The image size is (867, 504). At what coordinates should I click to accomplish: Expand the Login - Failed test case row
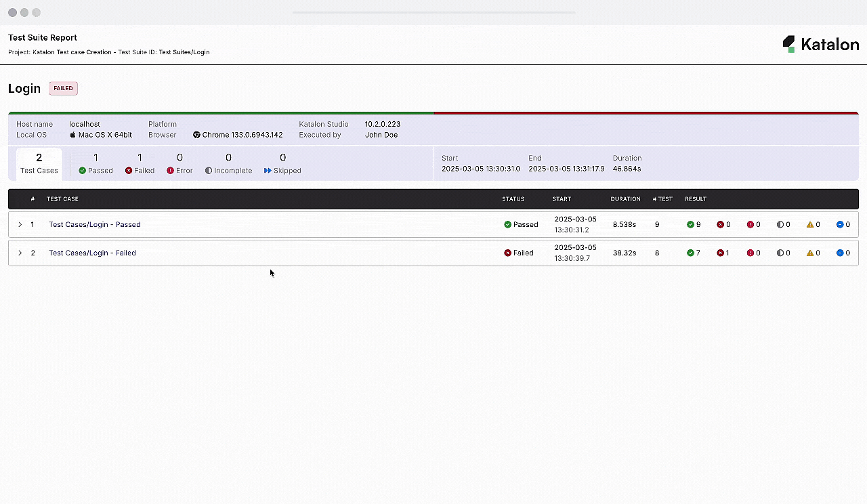coord(20,253)
